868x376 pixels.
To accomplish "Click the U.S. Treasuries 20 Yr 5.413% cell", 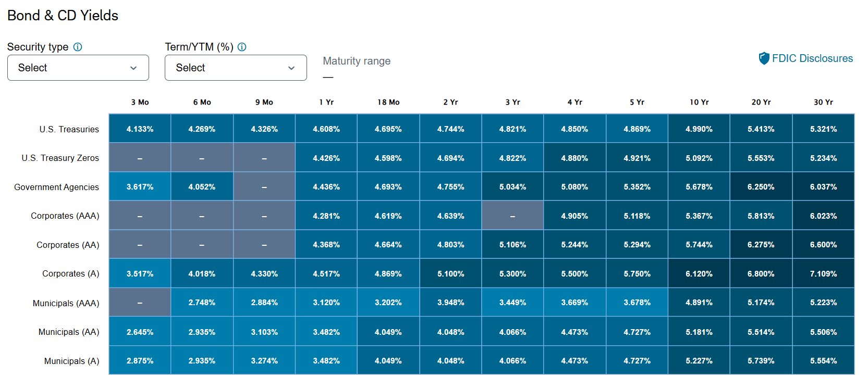I will pos(761,129).
